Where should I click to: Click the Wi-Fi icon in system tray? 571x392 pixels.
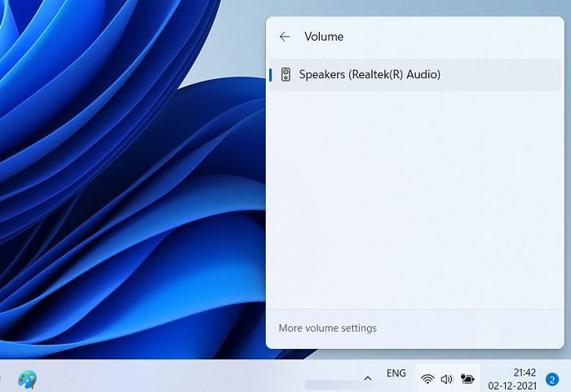coord(427,379)
